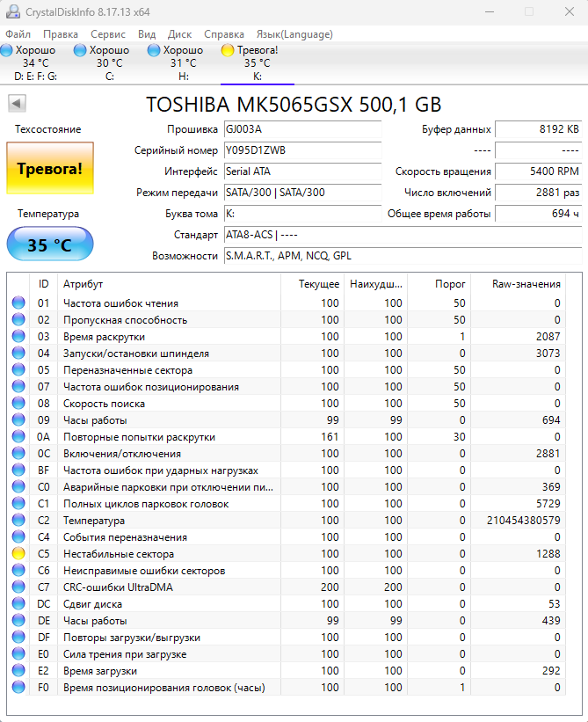Click the Стандарт field ATA8-ACS
588x722 pixels.
[x=403, y=235]
